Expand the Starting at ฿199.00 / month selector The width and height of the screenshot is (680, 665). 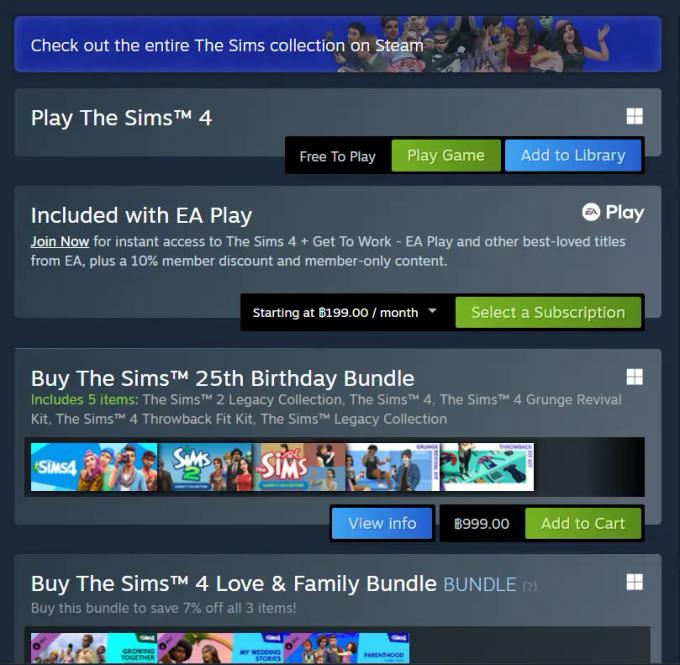tap(345, 312)
